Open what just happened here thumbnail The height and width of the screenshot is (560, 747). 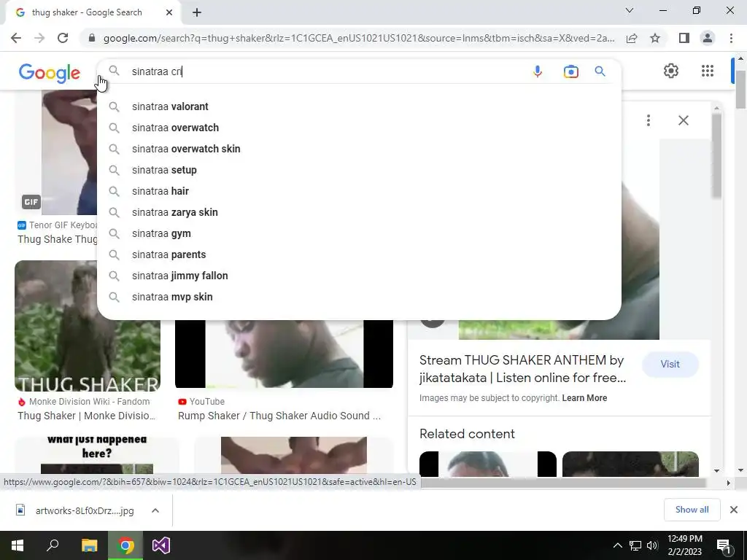click(97, 456)
